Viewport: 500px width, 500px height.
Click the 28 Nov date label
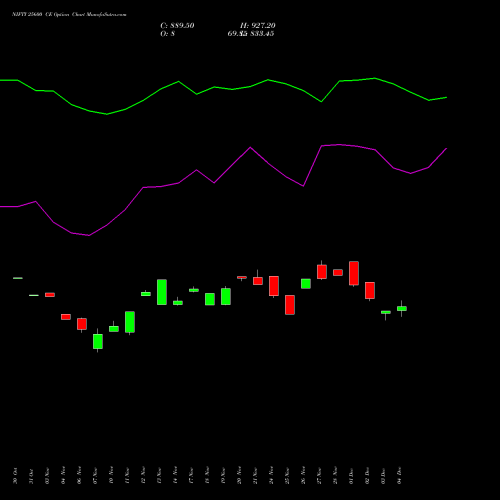tap(335, 476)
